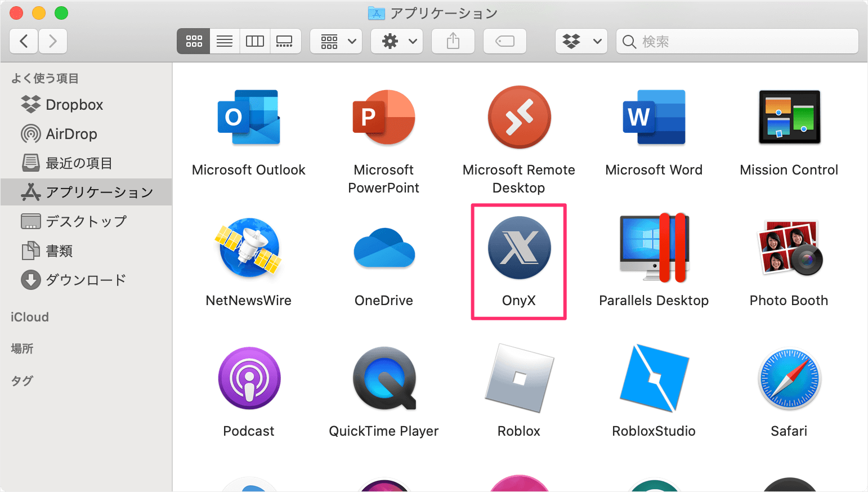Click the Photo Booth name label
Screen dimensions: 868x492
(789, 301)
